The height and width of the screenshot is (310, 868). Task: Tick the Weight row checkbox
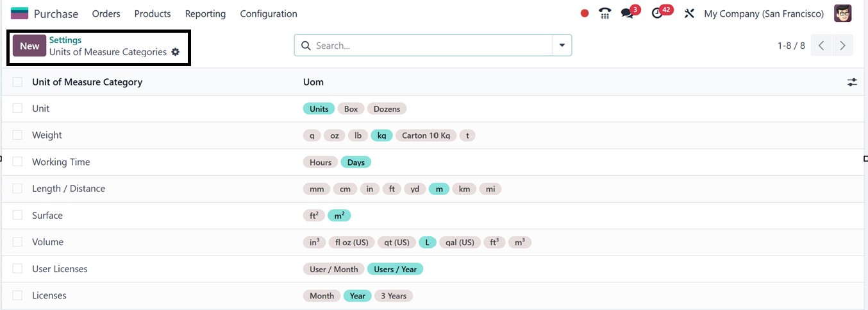click(17, 135)
